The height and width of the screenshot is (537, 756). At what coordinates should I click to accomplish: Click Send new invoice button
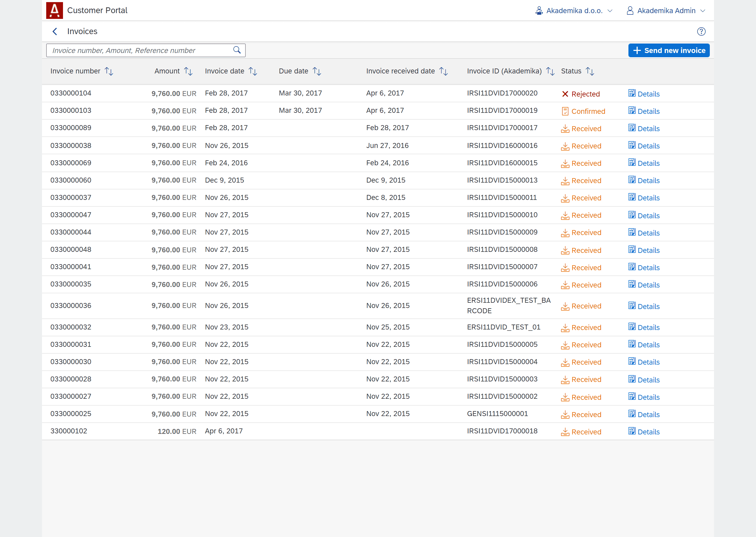[x=669, y=51]
